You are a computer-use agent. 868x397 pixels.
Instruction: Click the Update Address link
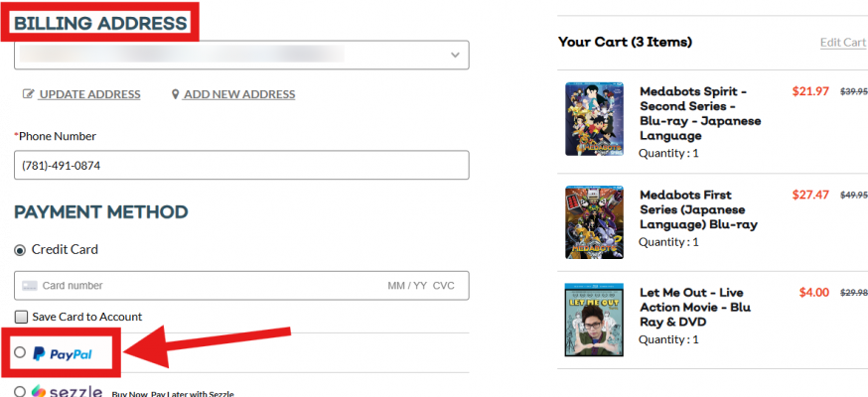click(89, 94)
